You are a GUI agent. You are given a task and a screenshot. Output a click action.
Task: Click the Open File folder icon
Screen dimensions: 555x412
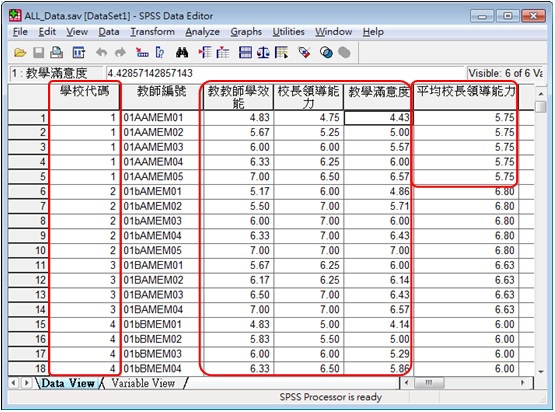click(x=20, y=53)
